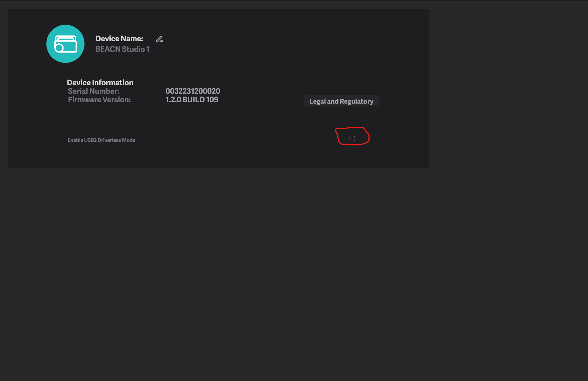Click the Device Name label
The image size is (588, 381).
[119, 39]
